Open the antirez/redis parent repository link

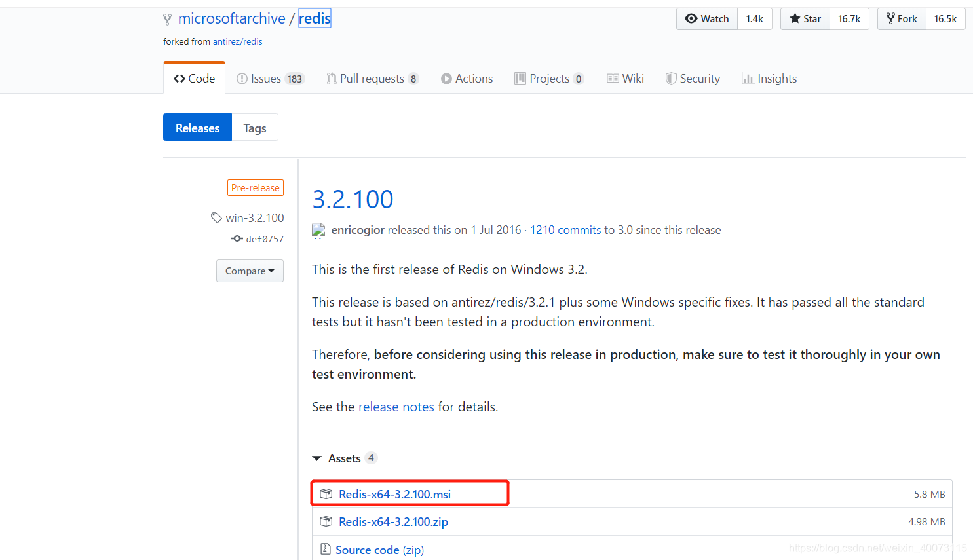coord(237,41)
